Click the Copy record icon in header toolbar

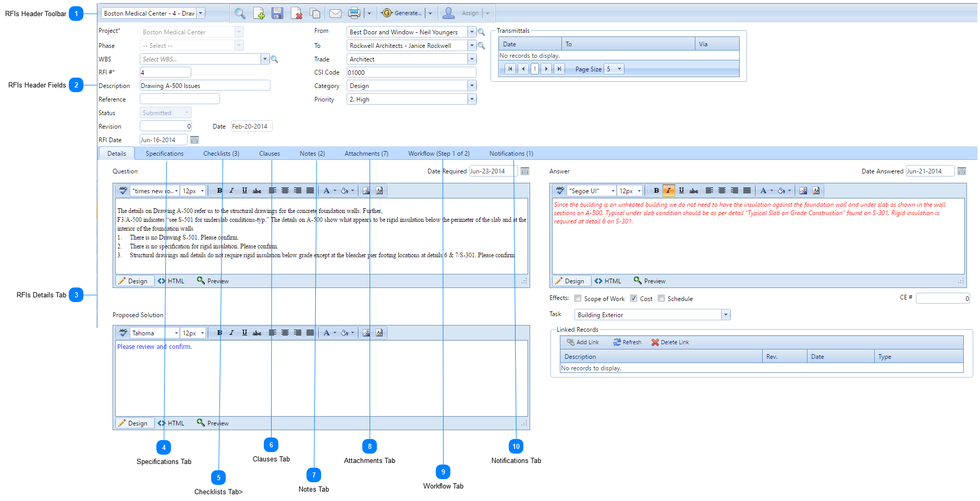coord(315,14)
